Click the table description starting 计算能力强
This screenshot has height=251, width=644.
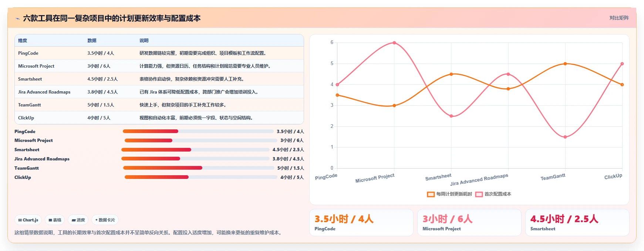click(x=206, y=66)
